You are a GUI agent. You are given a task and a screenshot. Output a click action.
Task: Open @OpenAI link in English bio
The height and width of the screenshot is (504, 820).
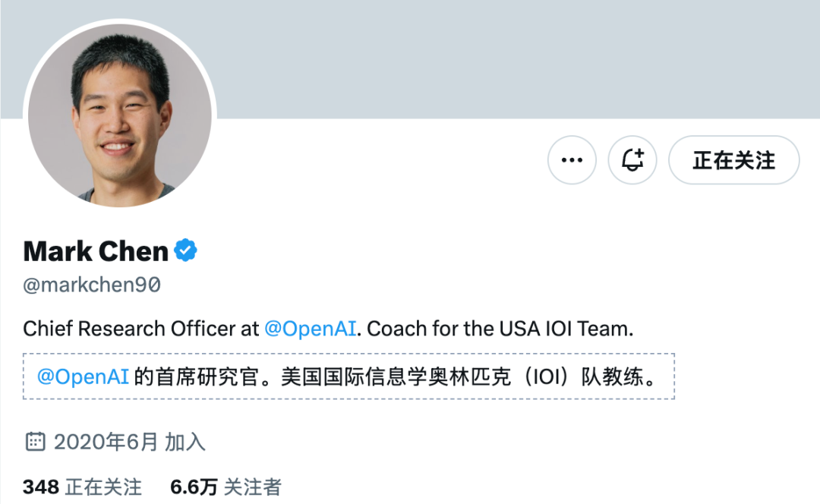310,329
